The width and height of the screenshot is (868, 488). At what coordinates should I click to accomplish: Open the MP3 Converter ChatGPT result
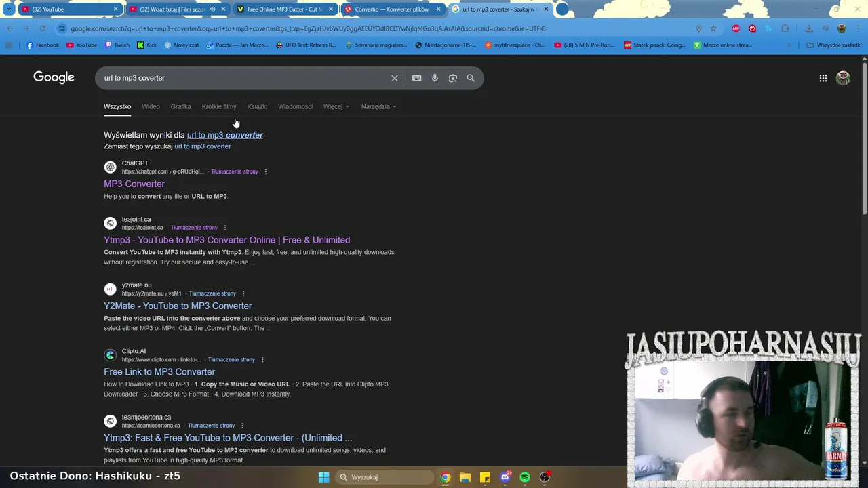point(134,184)
